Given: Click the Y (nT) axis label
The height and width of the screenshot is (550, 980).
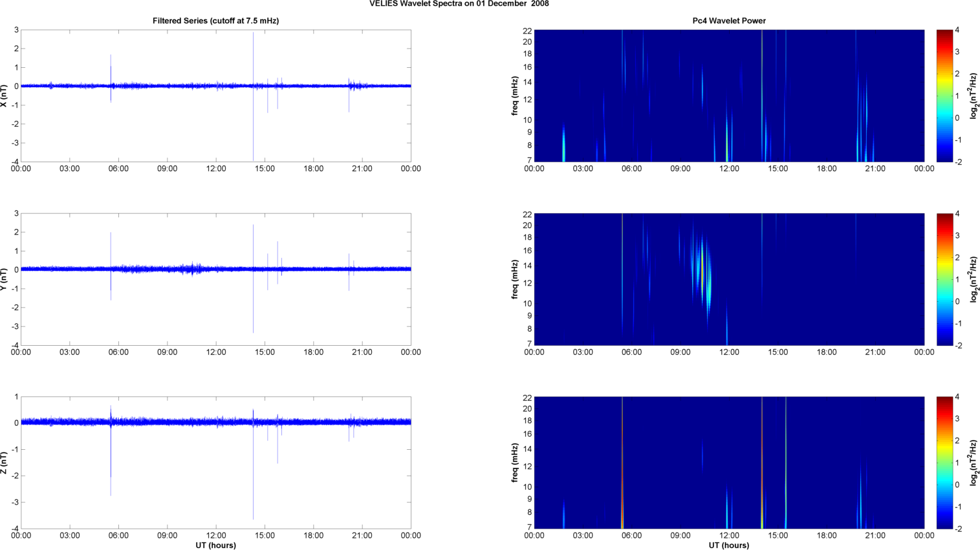Looking at the screenshot, I should (5, 279).
